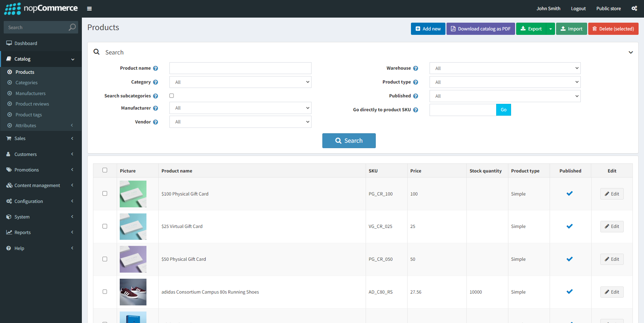This screenshot has height=323, width=644.
Task: Open Categories in the Catalog menu
Action: tap(26, 83)
